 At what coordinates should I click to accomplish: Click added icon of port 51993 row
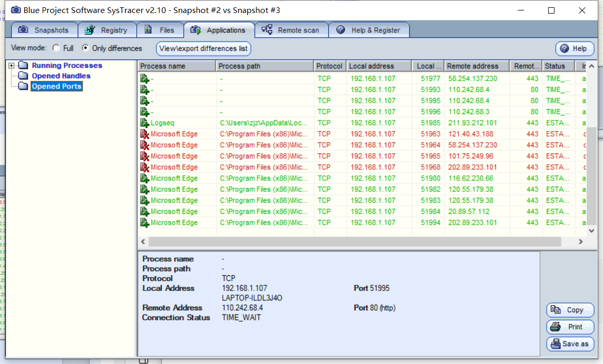coord(145,90)
